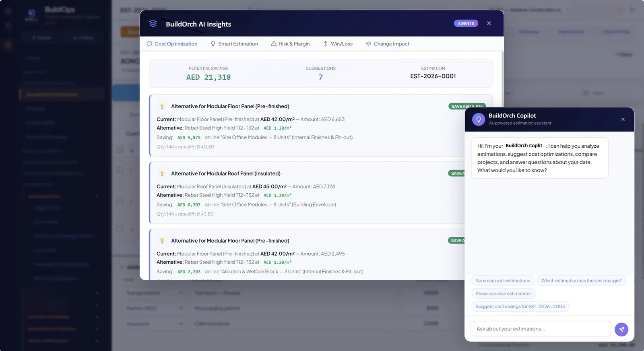Click the Cost Optimization clock icon
The height and width of the screenshot is (351, 644).
[x=149, y=43]
